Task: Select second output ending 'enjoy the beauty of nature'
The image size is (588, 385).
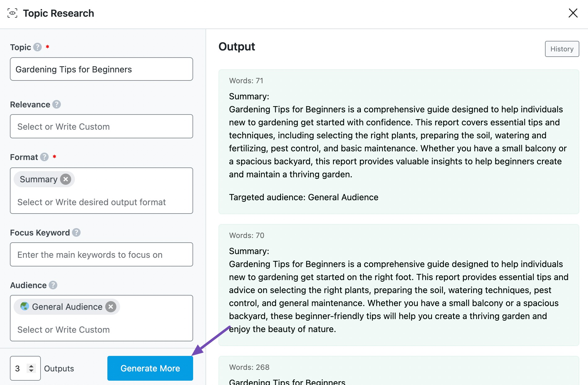Action: tap(399, 285)
